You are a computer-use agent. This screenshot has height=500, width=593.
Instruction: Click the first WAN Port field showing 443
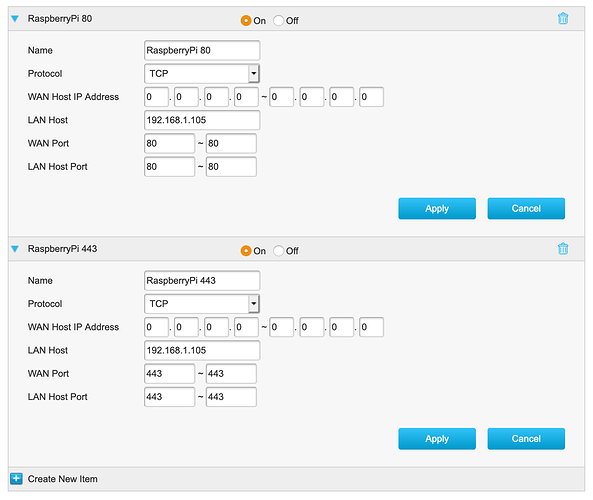[169, 374]
